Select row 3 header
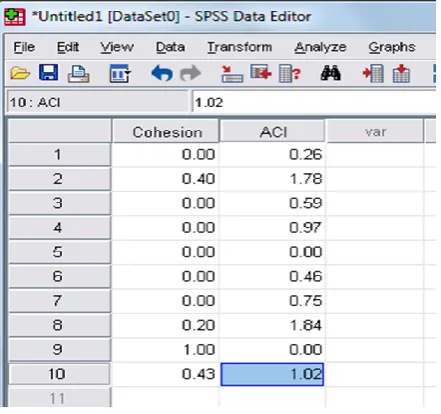This screenshot has width=441, height=414. click(x=60, y=203)
